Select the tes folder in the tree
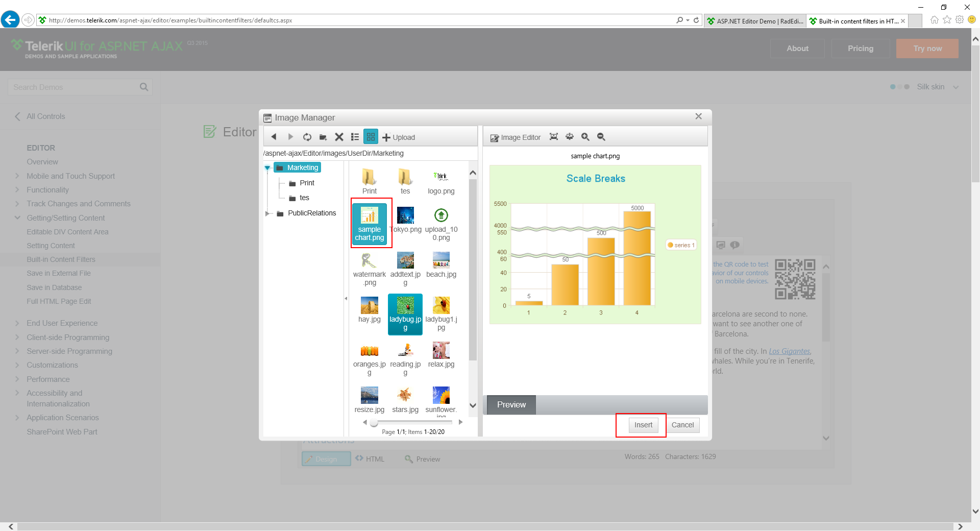Viewport: 980px width, 531px height. tap(304, 198)
